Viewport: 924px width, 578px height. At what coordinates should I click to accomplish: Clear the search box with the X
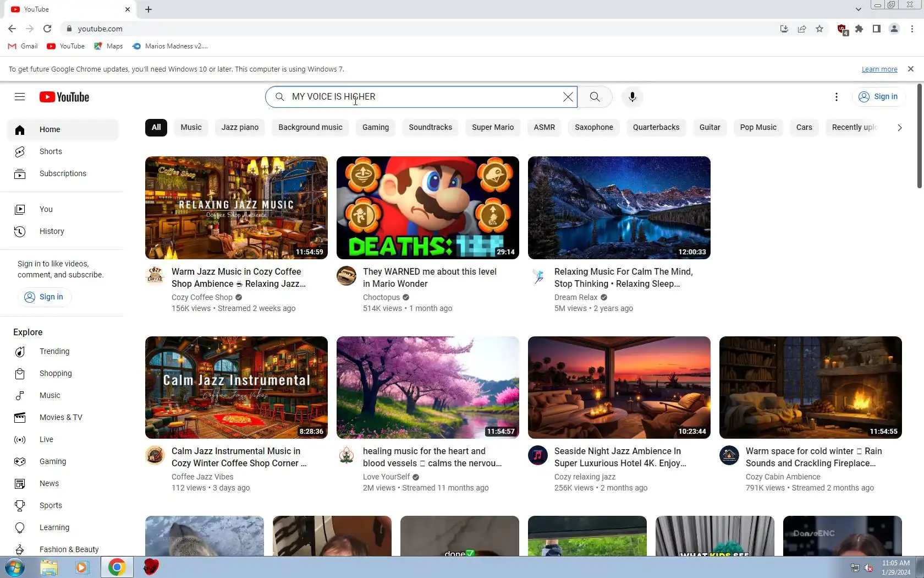click(568, 97)
